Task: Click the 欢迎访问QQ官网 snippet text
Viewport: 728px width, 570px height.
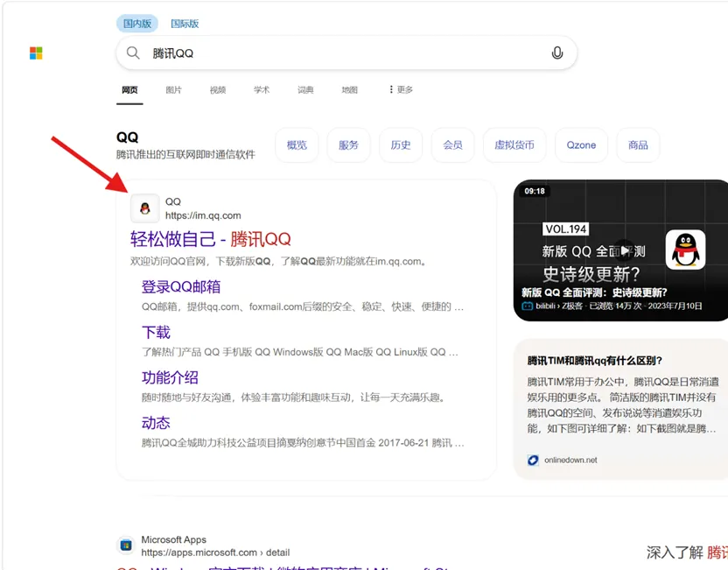Action: coord(278,261)
